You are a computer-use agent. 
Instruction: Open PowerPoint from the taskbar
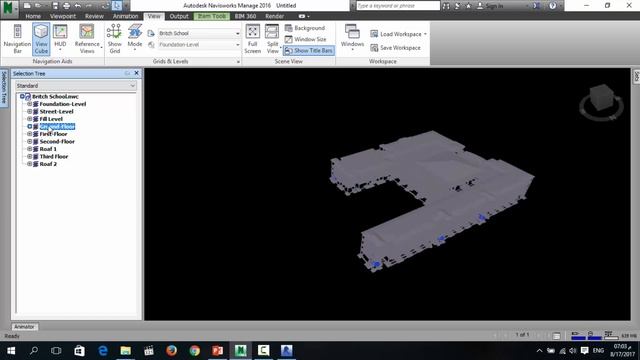click(218, 351)
